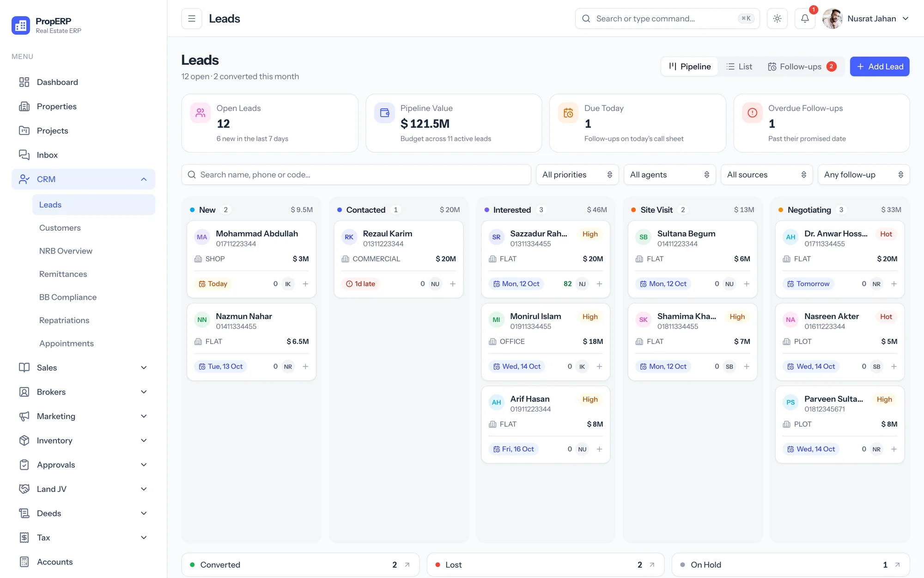
Task: Click Overdue Follow-ups alert icon
Action: pos(752,113)
